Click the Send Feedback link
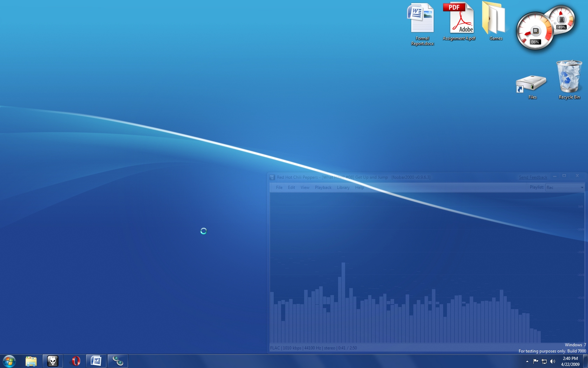 [x=533, y=177]
